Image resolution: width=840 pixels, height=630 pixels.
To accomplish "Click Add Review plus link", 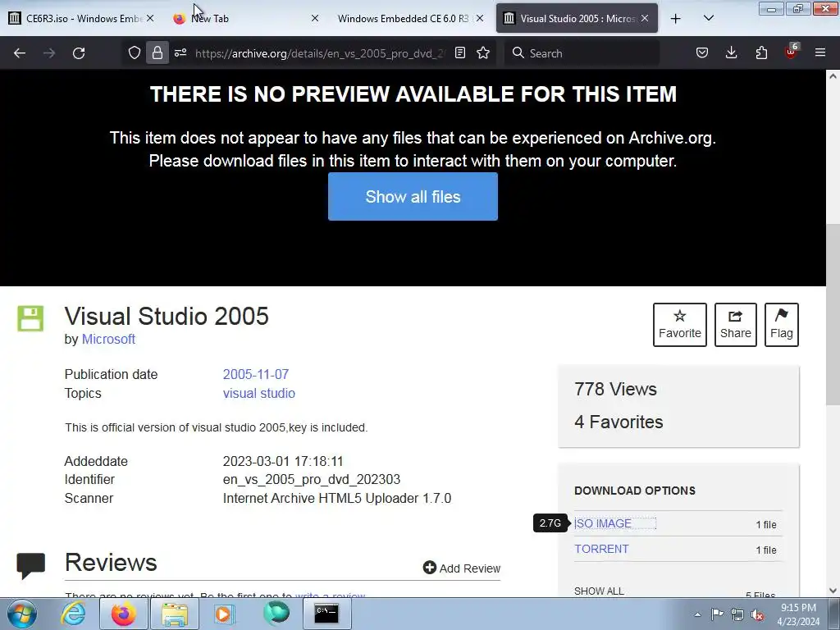I will tap(462, 568).
